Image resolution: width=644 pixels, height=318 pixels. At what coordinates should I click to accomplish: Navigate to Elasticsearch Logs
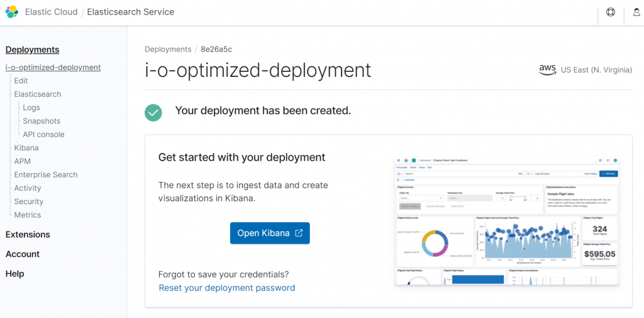click(31, 108)
